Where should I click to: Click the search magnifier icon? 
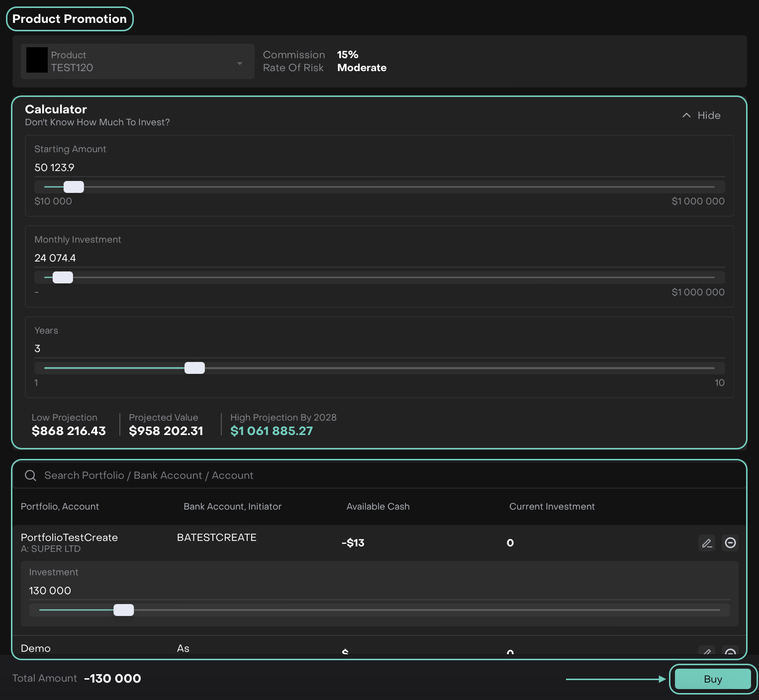click(30, 476)
